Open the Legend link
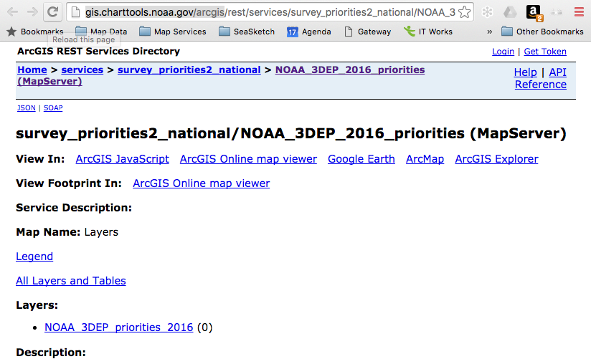This screenshot has height=364, width=591. tap(34, 257)
